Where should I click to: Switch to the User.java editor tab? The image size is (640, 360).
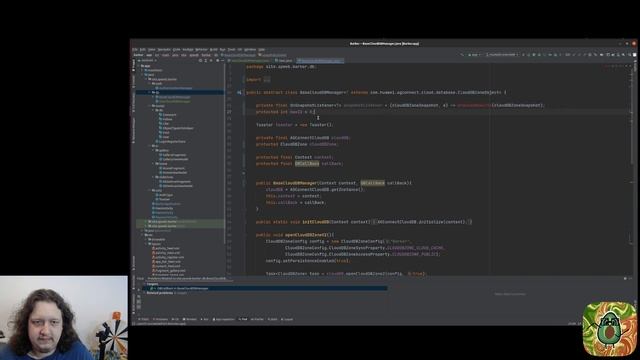pos(284,61)
